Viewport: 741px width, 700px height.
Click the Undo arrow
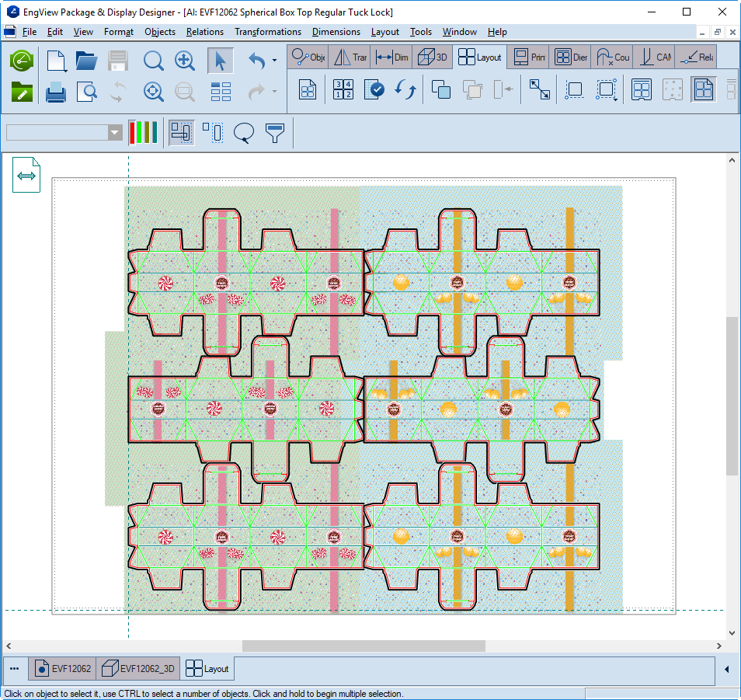coord(257,61)
